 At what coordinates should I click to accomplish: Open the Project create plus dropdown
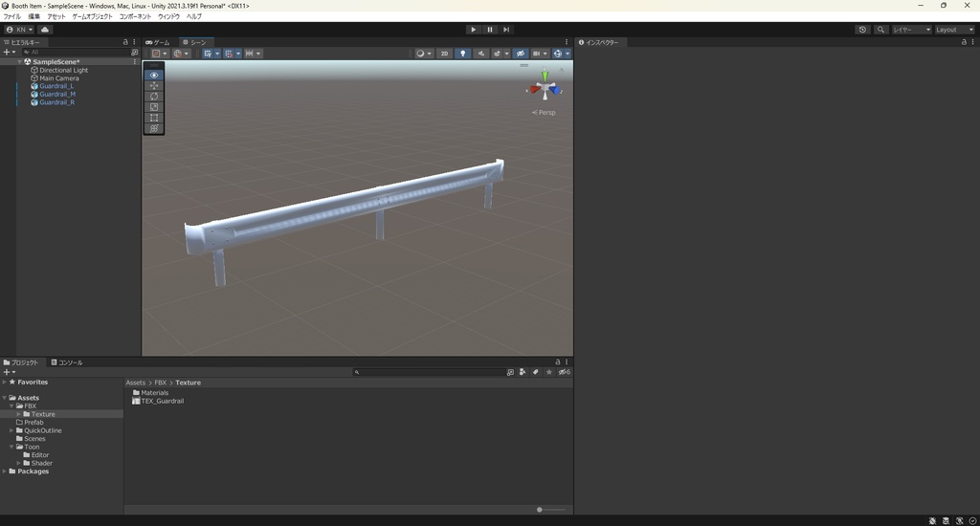pos(9,372)
